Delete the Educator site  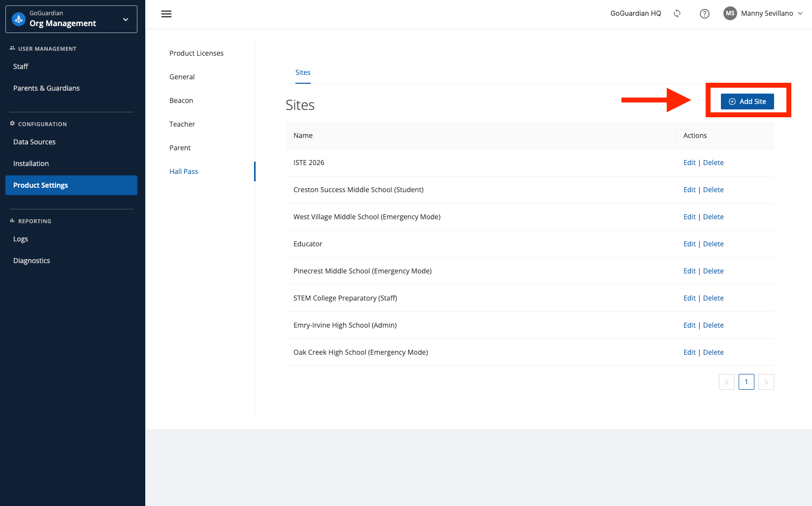point(714,244)
